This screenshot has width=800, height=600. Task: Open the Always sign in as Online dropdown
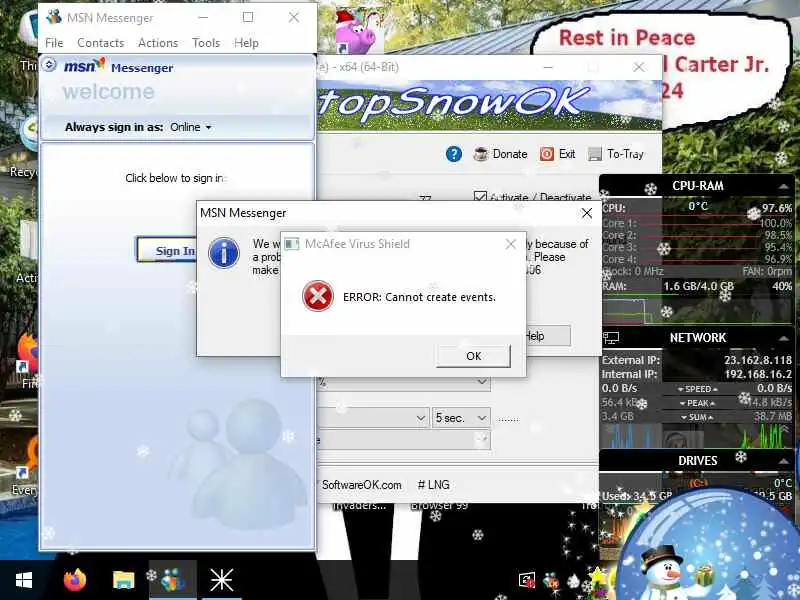pos(191,127)
